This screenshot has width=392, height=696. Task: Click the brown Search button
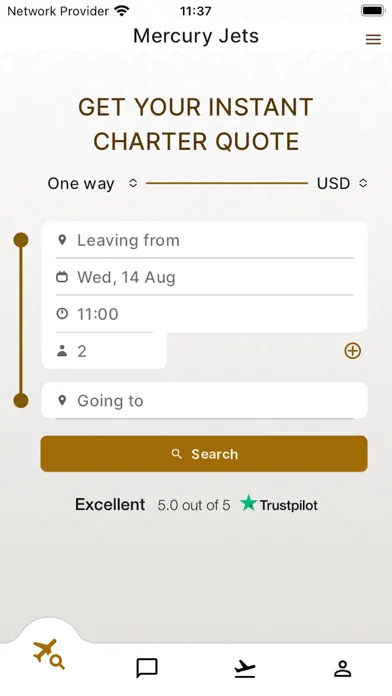click(x=204, y=454)
